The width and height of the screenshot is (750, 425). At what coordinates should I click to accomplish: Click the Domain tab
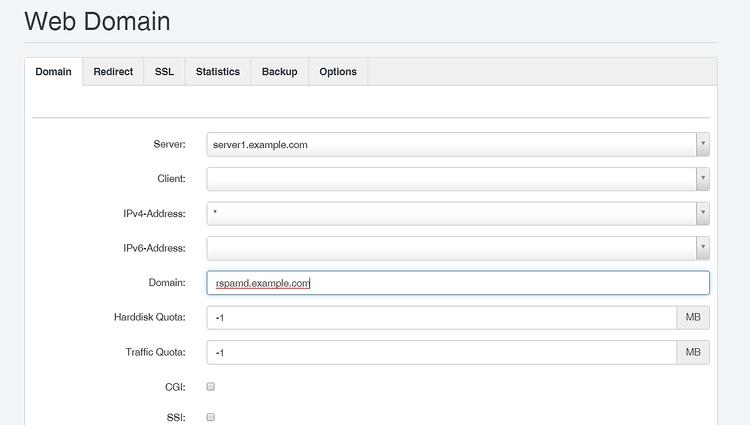pyautogui.click(x=53, y=72)
